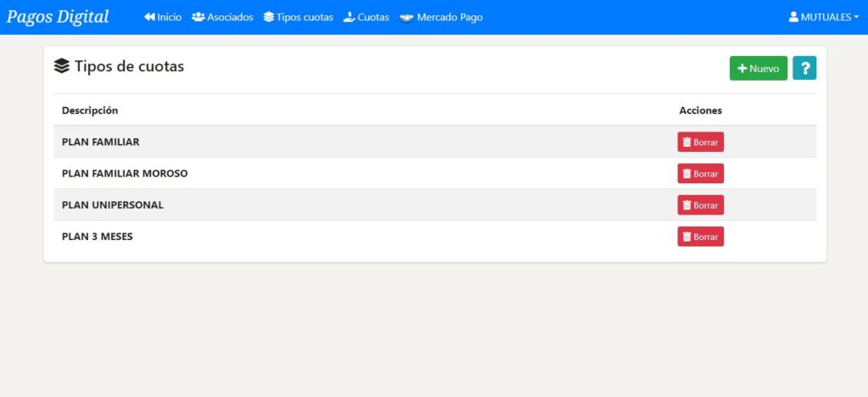Click the user icon beside MUTUALES
The image size is (868, 397).
click(793, 17)
